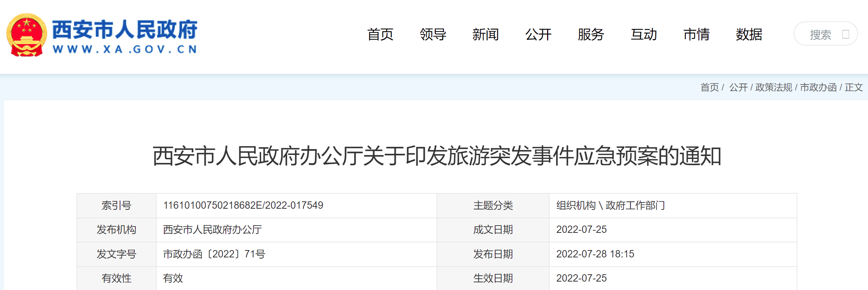Click the 西安市人民政府办公厅 value cell

(296, 230)
